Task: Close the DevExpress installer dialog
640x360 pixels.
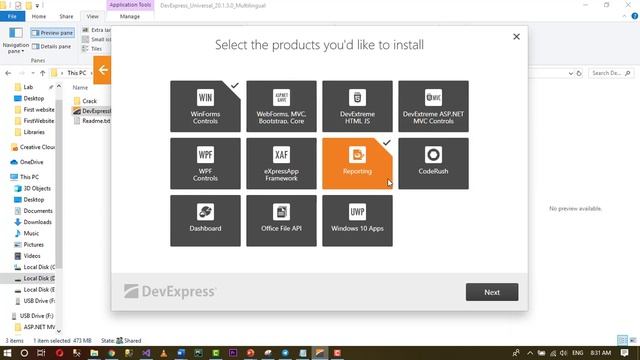Action: (516, 37)
